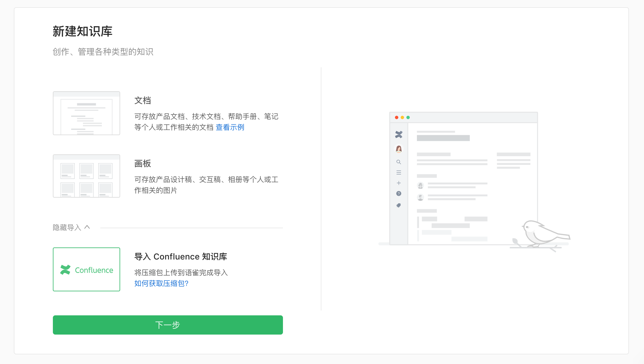
Task: Click the 如何获取压缩包 link
Action: point(161,284)
